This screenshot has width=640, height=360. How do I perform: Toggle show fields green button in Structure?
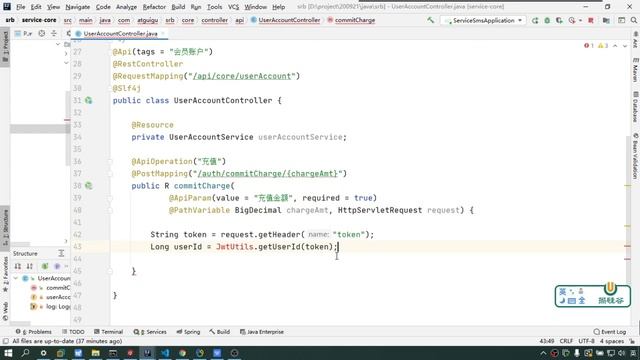pyautogui.click(x=44, y=266)
